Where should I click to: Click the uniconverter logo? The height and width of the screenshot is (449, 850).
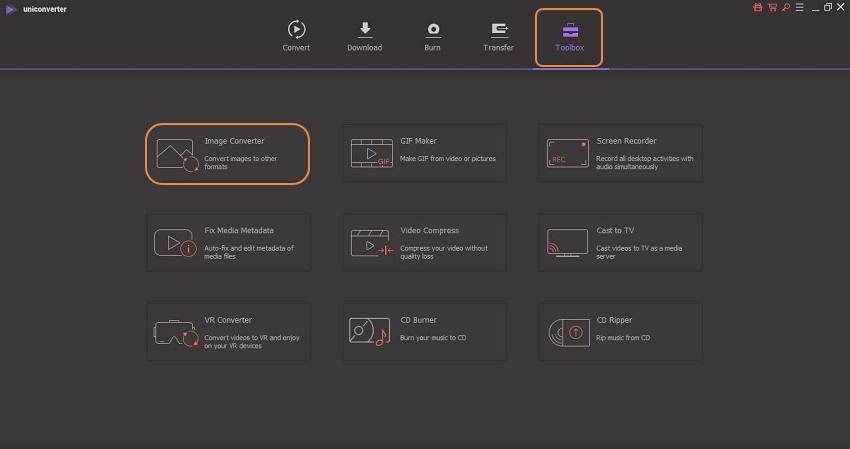point(10,8)
